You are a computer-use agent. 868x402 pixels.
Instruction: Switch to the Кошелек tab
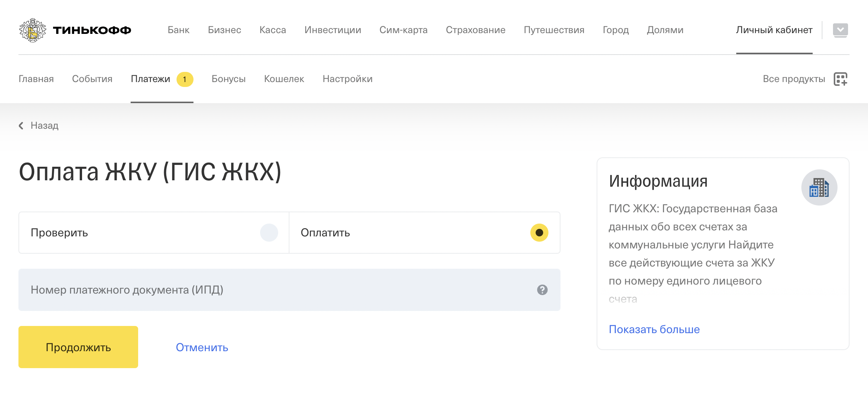[284, 79]
